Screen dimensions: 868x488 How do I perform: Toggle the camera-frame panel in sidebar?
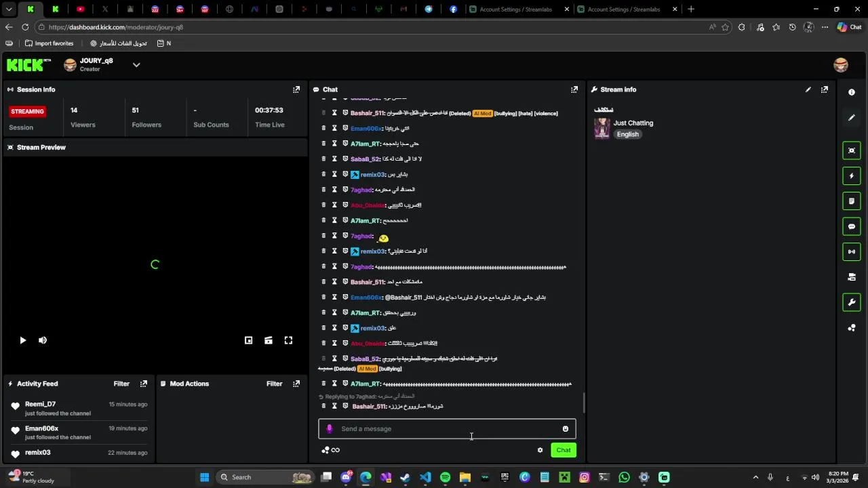pos(852,150)
